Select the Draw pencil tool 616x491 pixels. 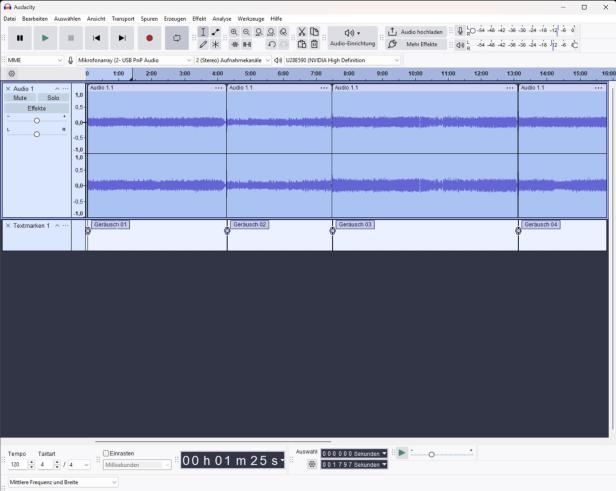pyautogui.click(x=203, y=44)
